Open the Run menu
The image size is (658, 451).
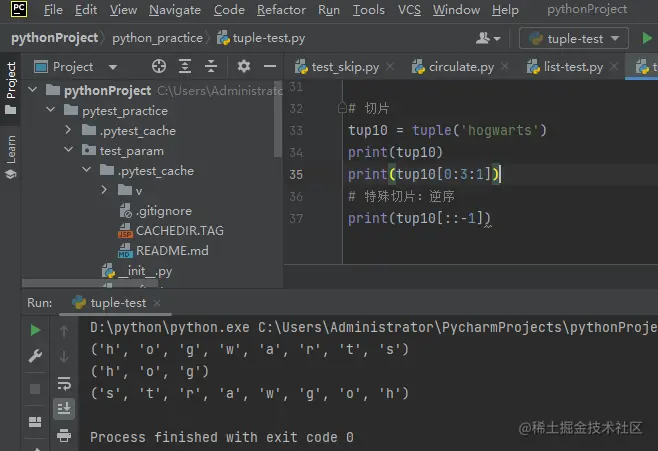329,10
